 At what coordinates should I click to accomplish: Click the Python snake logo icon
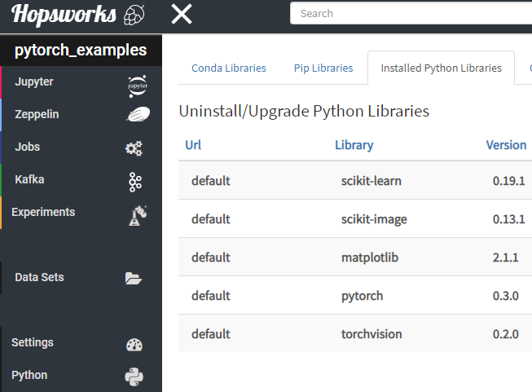point(134,377)
